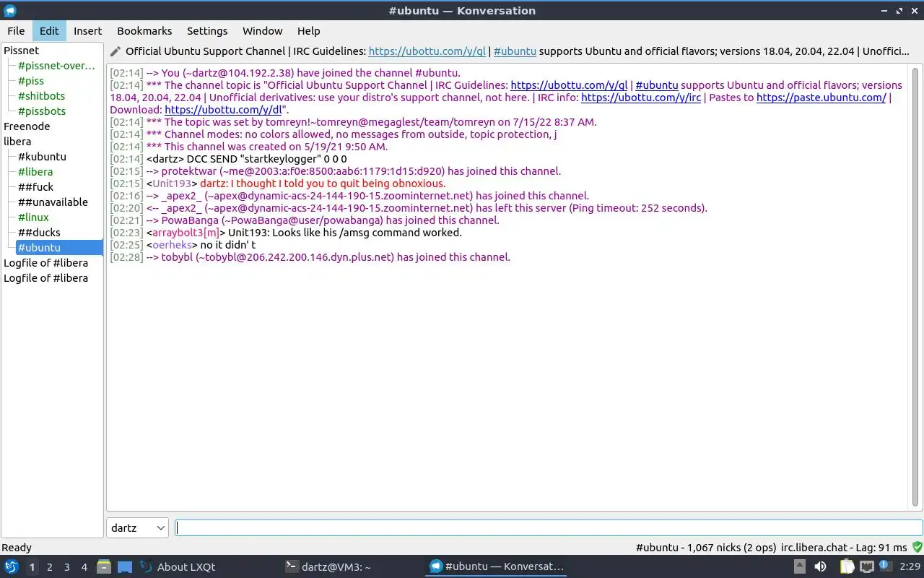Open the Insert menu

tap(87, 31)
